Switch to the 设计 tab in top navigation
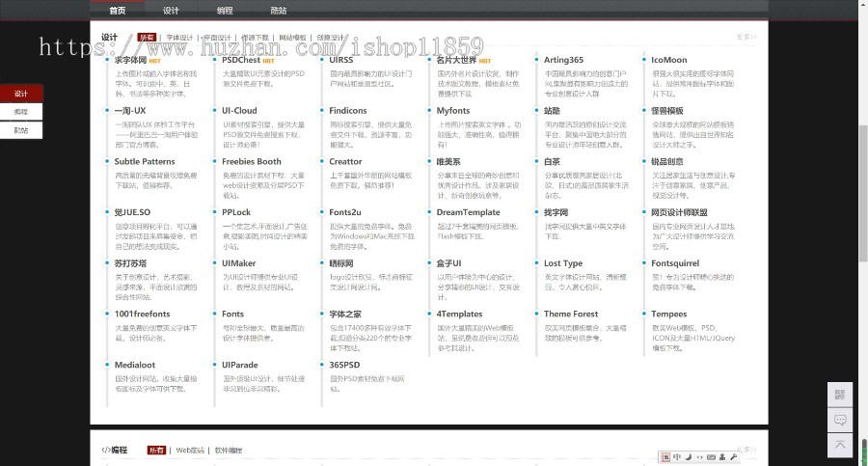This screenshot has width=868, height=466. click(x=171, y=10)
